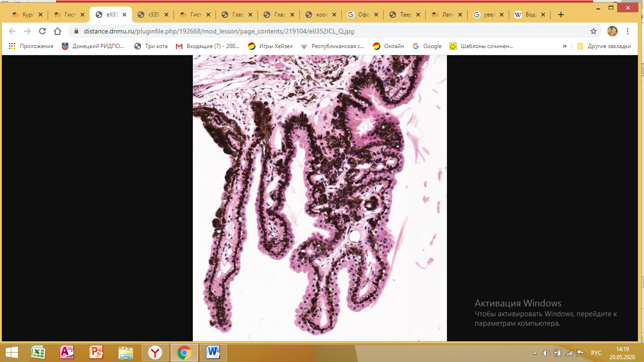The height and width of the screenshot is (362, 644).
Task: Close the active ell35 tab
Action: click(x=124, y=15)
